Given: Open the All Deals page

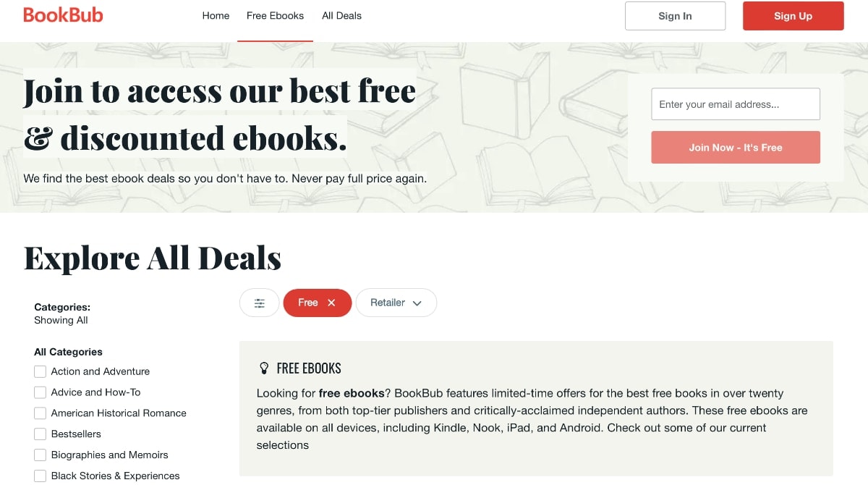Looking at the screenshot, I should click(x=341, y=15).
